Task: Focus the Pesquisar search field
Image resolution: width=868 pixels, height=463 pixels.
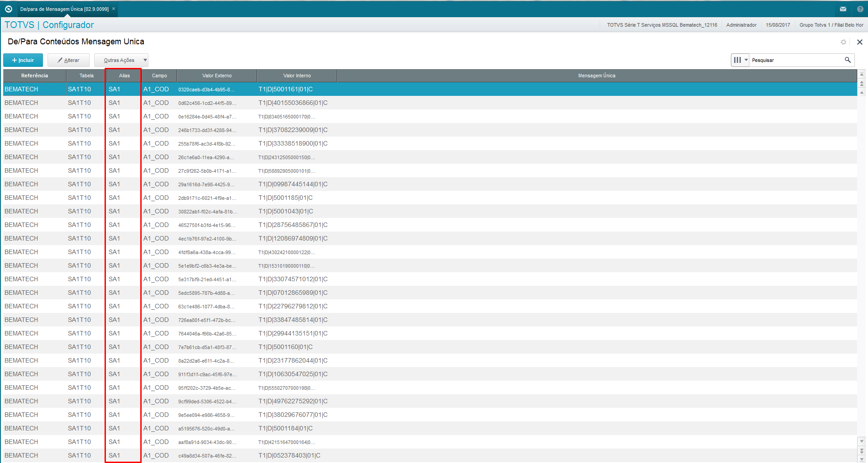Action: (x=796, y=60)
